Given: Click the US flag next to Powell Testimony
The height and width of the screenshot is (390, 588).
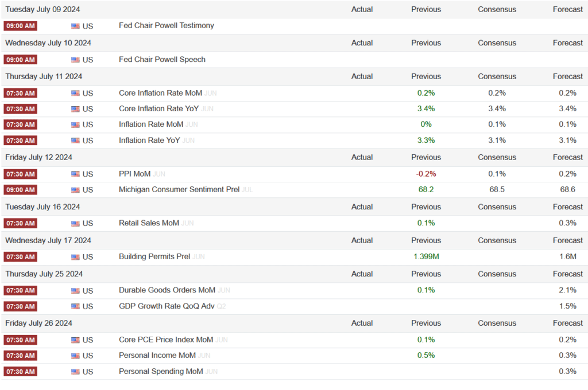Looking at the screenshot, I should click(75, 26).
